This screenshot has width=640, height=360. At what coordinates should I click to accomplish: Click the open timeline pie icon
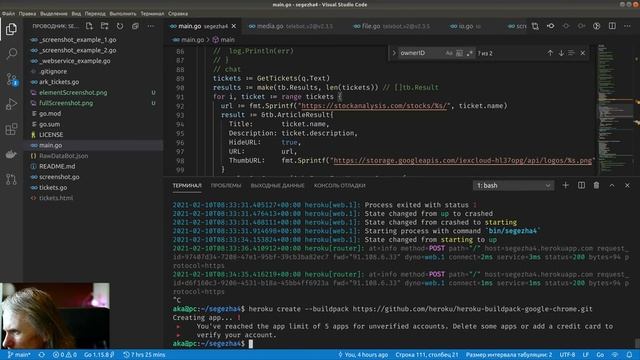point(597,26)
